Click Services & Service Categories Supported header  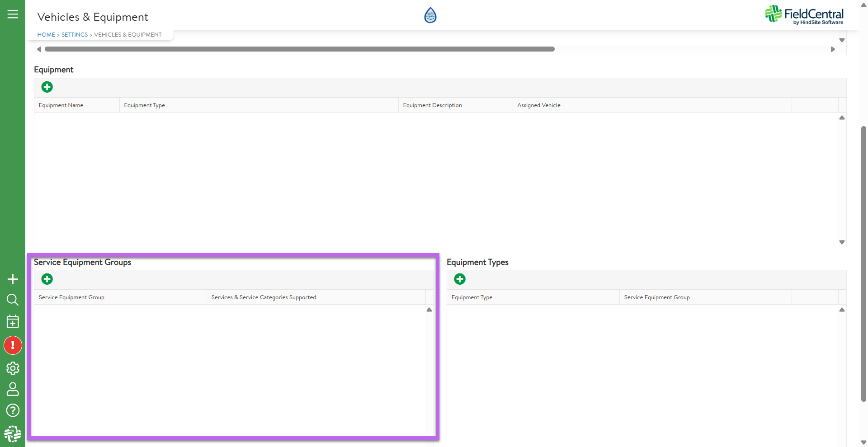point(264,297)
